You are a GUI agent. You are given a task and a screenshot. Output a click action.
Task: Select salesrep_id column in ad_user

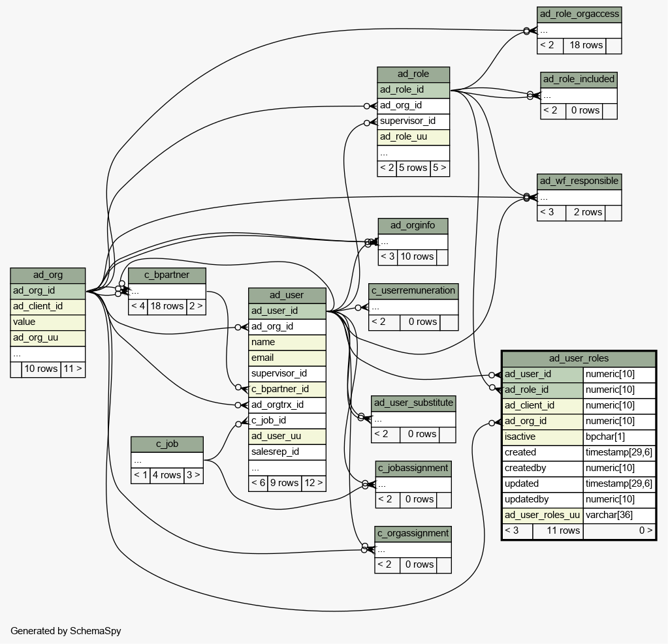pos(287,452)
